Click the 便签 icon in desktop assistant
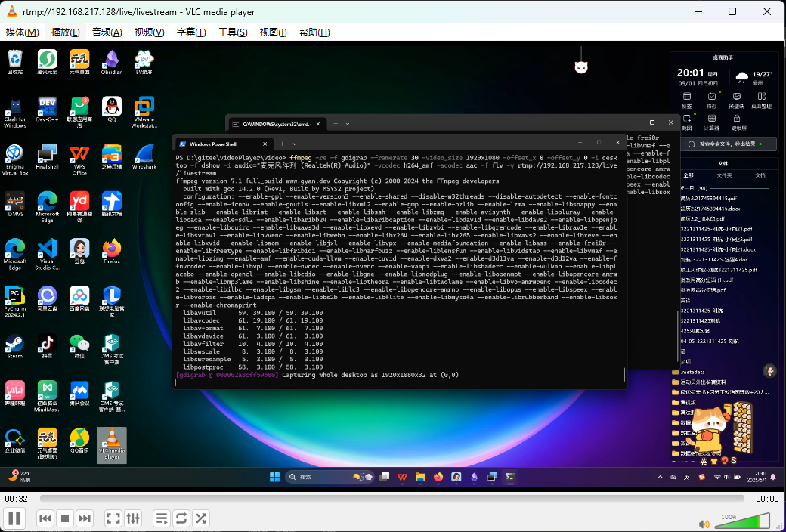The image size is (786, 532). [x=687, y=100]
